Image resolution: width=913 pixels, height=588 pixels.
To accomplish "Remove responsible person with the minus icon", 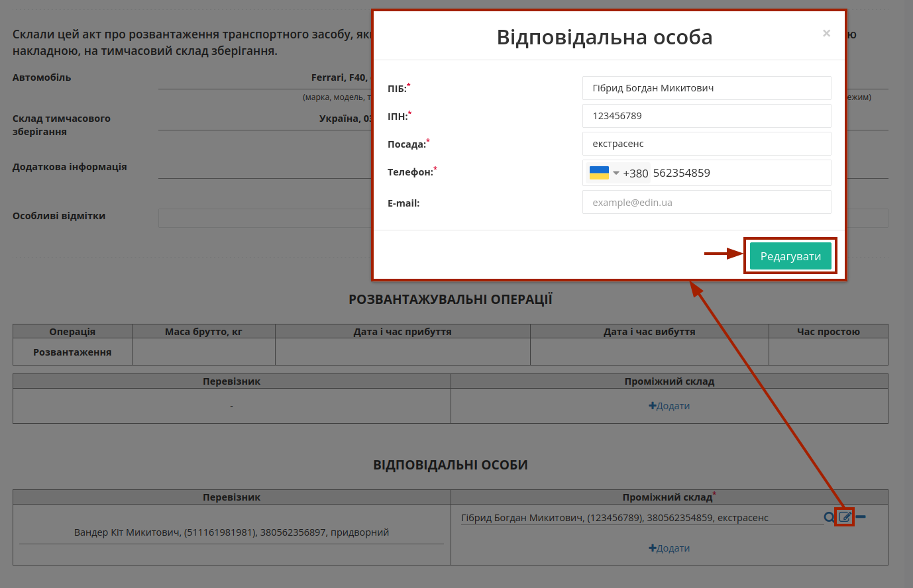I will [861, 516].
